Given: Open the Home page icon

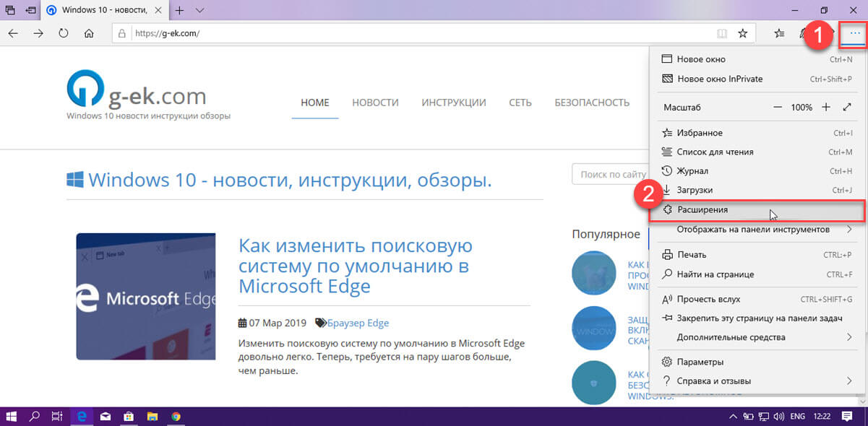Looking at the screenshot, I should tap(88, 32).
